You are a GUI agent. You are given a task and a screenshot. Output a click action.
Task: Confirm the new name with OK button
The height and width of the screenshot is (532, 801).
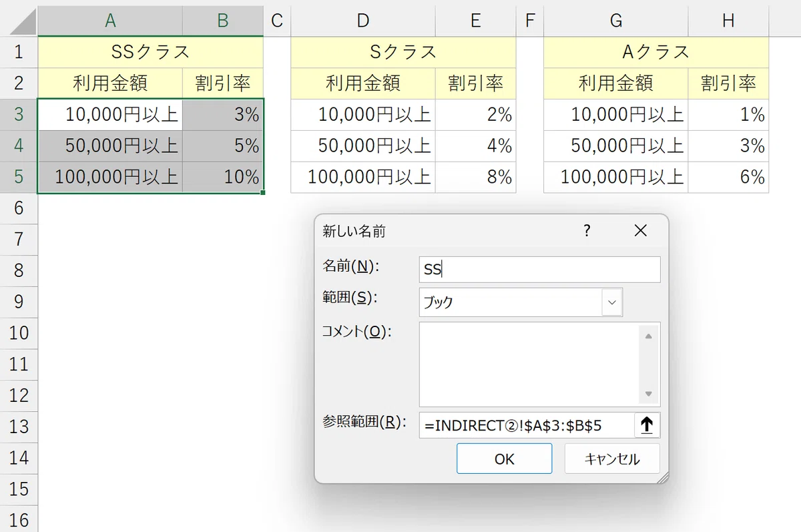coord(505,459)
